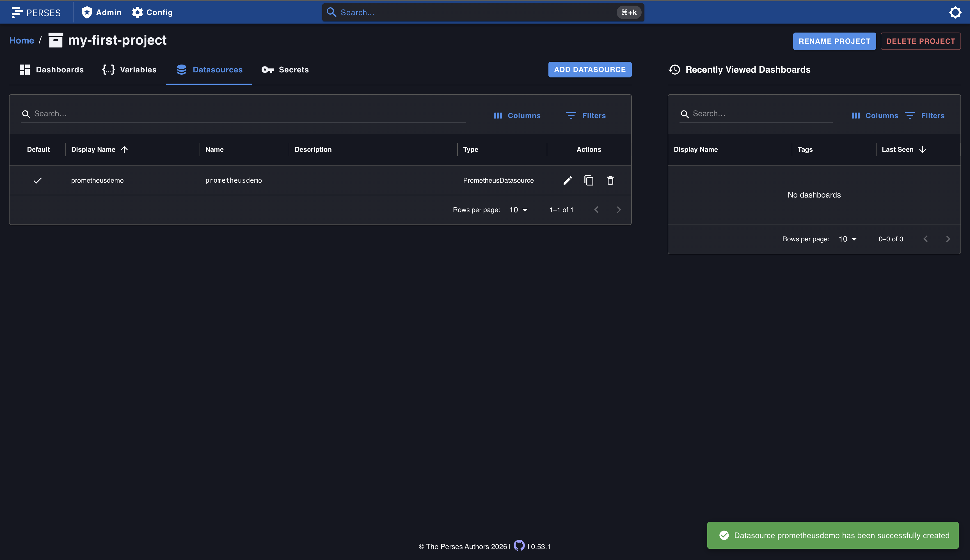Select the Datasources tab

coord(209,70)
